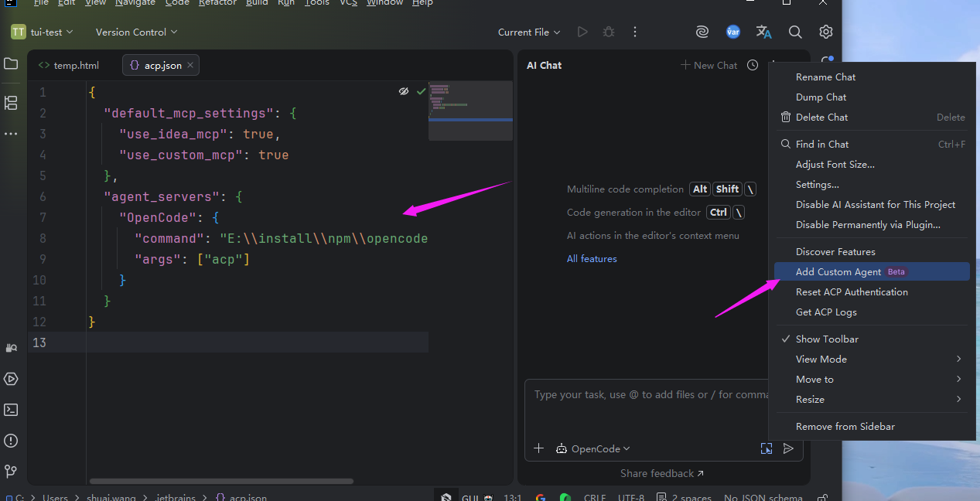Click the debug bug icon in toolbar

(x=608, y=32)
